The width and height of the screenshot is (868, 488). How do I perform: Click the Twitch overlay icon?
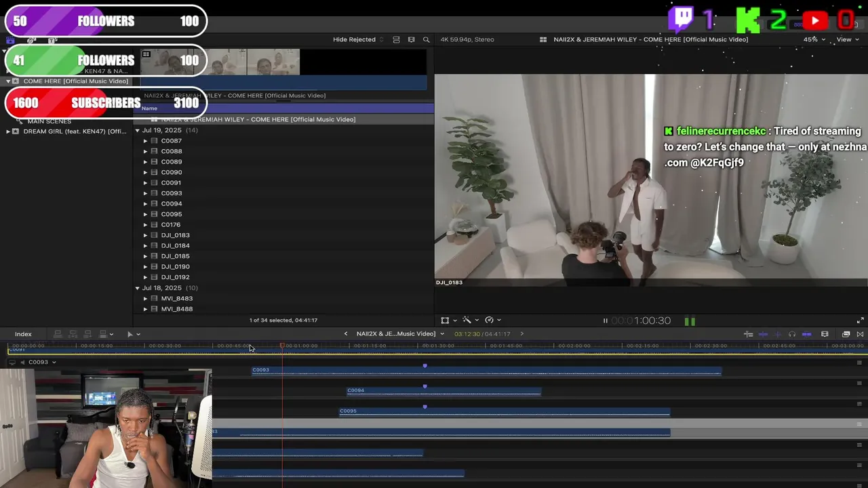click(x=681, y=19)
